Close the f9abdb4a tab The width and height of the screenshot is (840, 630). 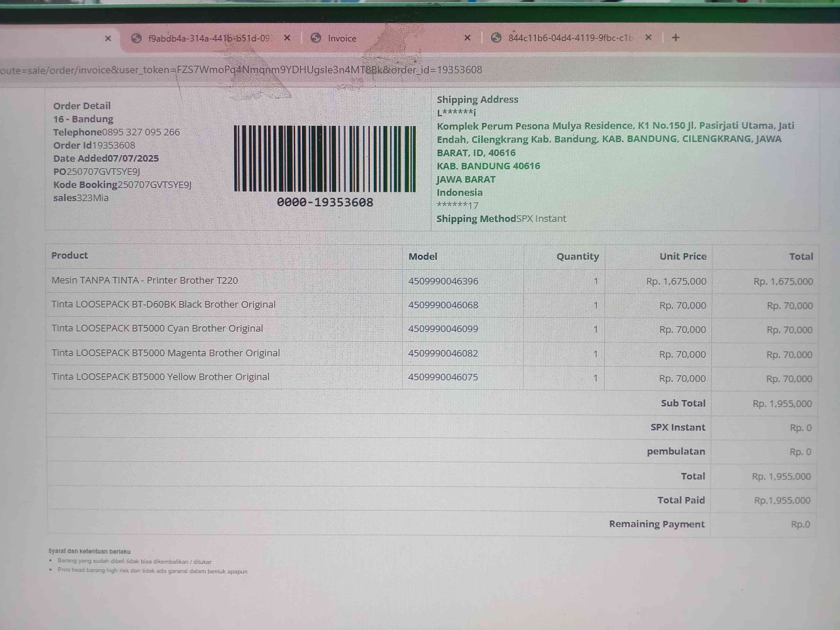(x=287, y=38)
